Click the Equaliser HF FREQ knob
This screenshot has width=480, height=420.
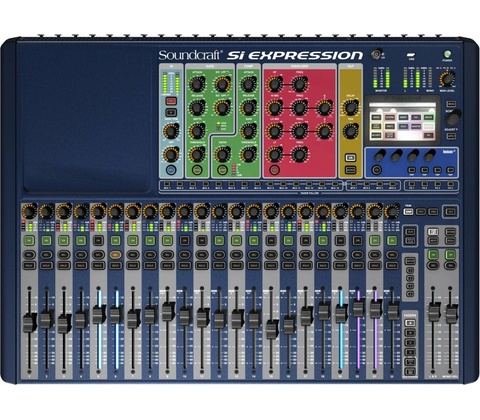tap(300, 84)
